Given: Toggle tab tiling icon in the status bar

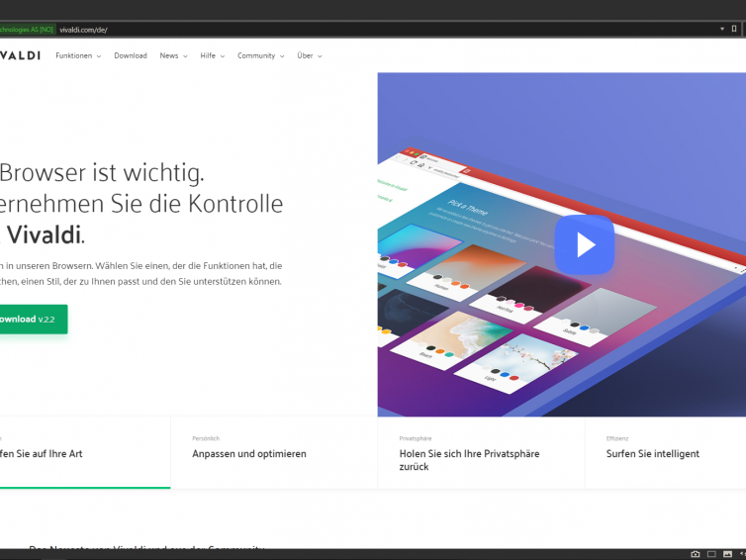Looking at the screenshot, I should tap(711, 554).
